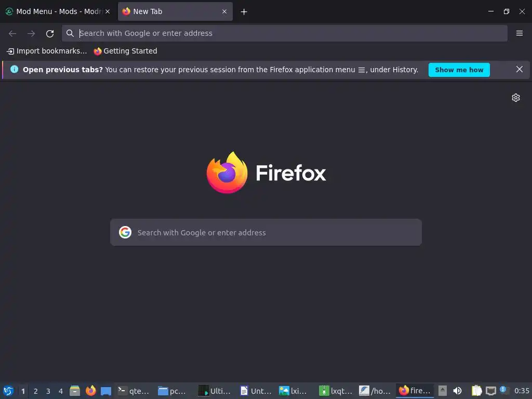Switch to lximage taskbar window
The width and height of the screenshot is (532, 399).
(294, 391)
